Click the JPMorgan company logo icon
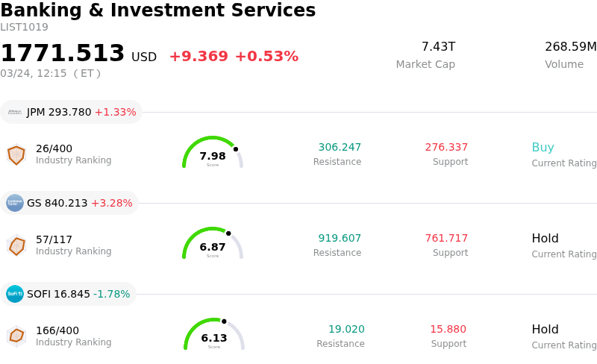This screenshot has height=364, width=597. click(15, 112)
